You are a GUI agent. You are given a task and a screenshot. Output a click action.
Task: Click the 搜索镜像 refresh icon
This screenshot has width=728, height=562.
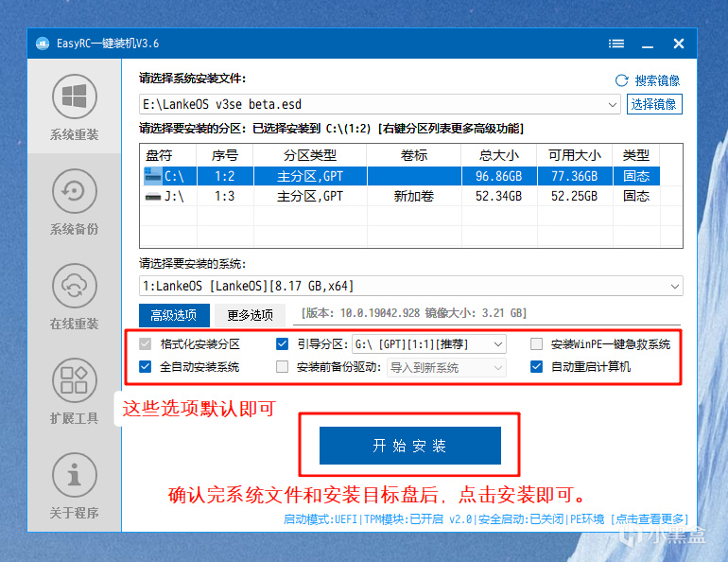(x=622, y=80)
